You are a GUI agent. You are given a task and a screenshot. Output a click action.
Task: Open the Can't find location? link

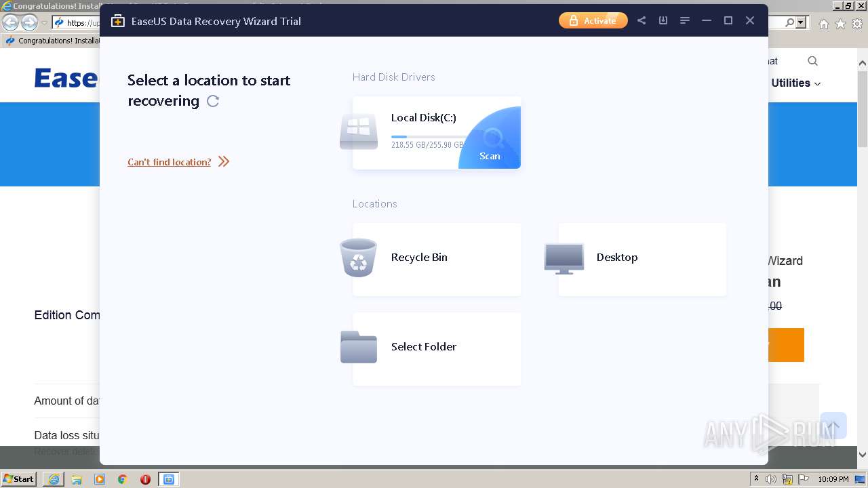click(x=169, y=162)
